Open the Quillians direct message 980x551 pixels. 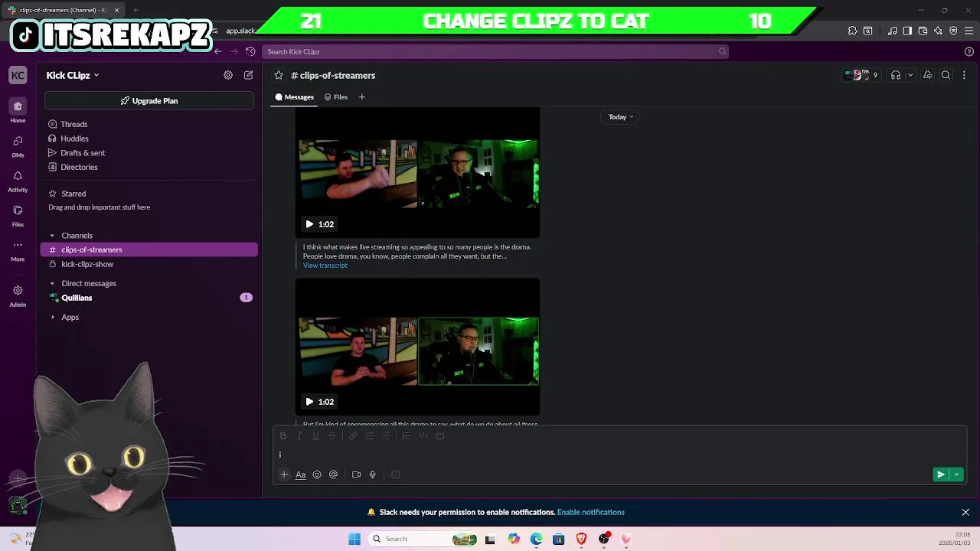click(149, 298)
